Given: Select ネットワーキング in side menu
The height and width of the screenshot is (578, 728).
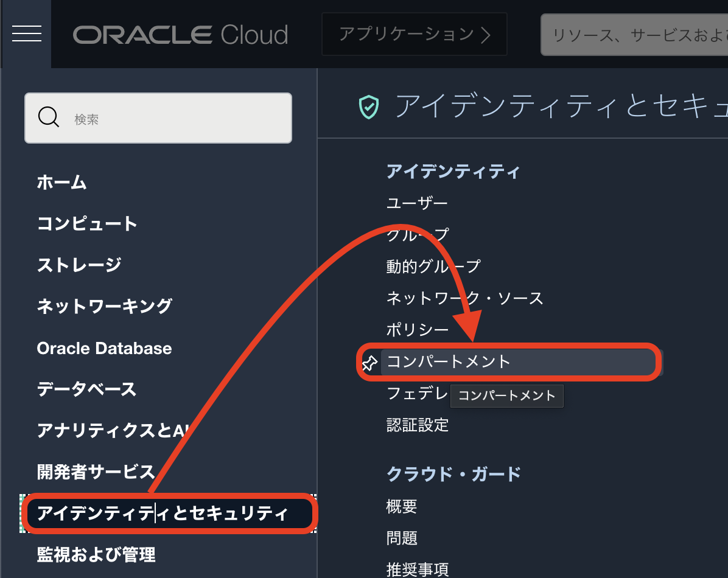Looking at the screenshot, I should pos(104,306).
